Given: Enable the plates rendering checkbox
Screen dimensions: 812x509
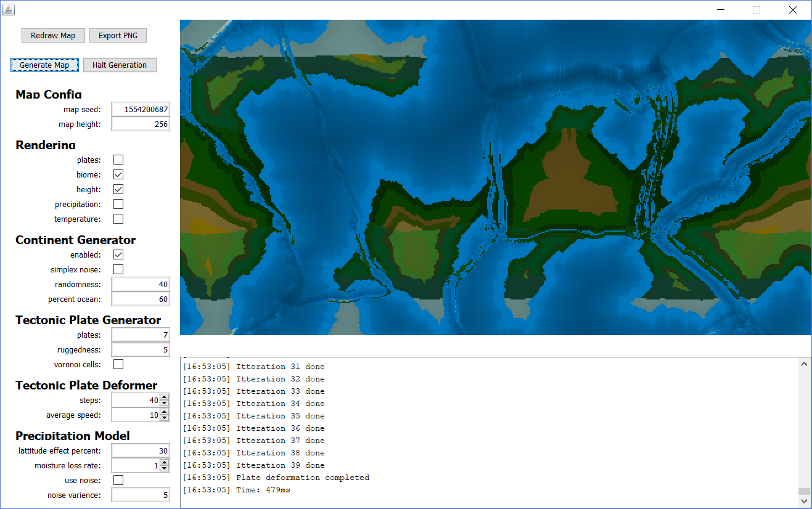Looking at the screenshot, I should [118, 160].
